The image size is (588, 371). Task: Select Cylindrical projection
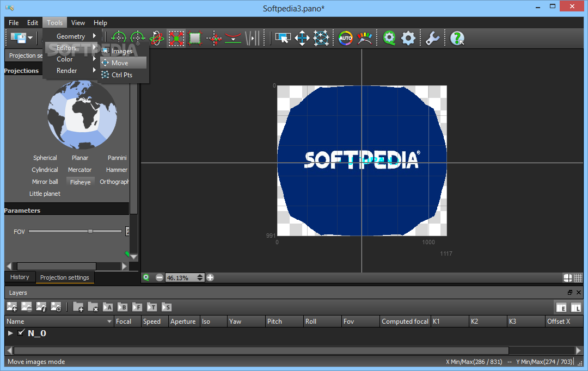click(45, 170)
